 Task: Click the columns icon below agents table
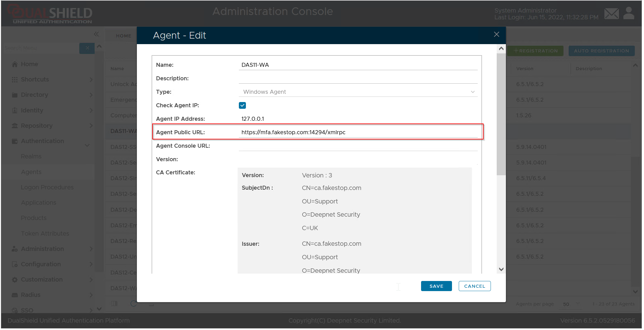click(x=114, y=303)
